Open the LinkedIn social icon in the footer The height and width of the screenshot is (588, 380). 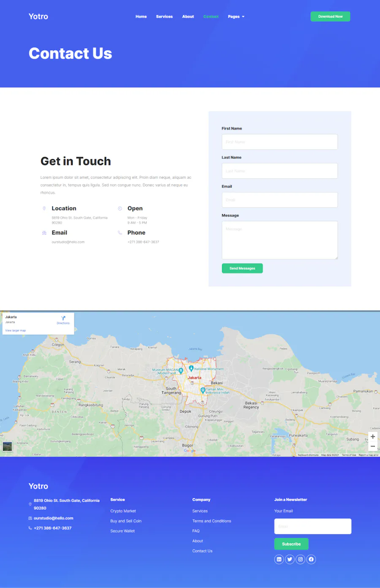(x=279, y=559)
